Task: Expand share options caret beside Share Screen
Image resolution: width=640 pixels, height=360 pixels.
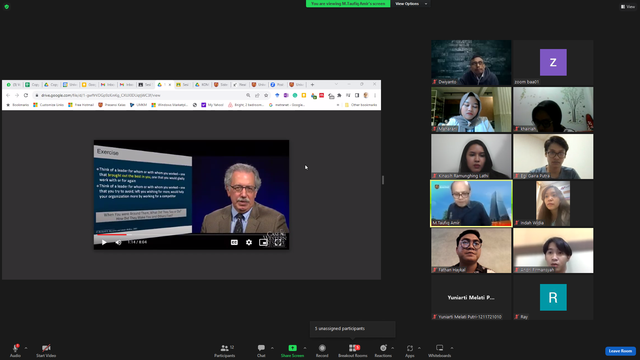Action: [x=305, y=348]
